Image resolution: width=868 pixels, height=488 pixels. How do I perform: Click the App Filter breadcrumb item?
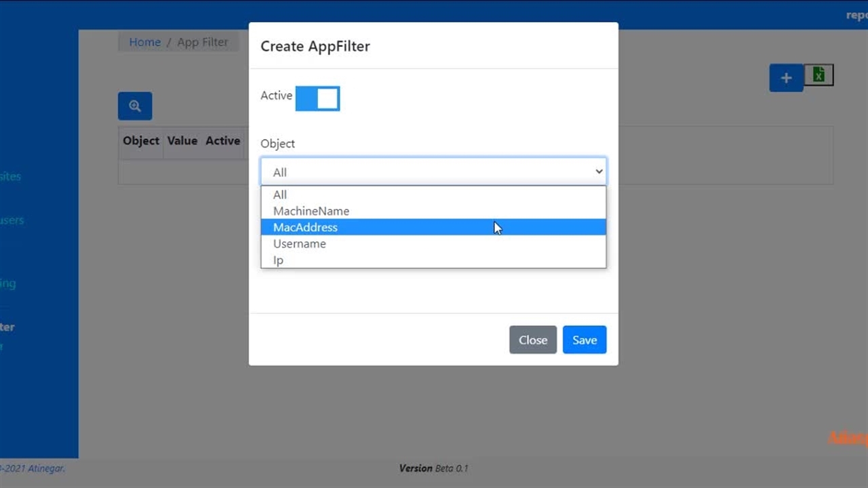203,42
